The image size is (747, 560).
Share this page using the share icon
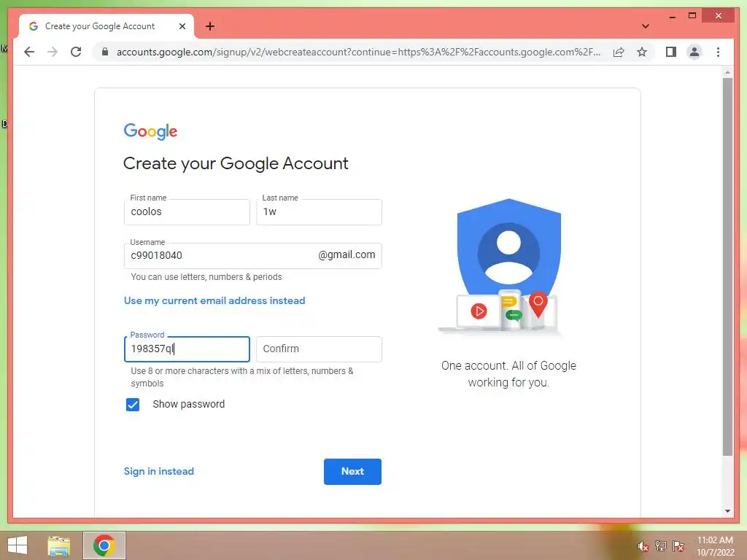click(x=619, y=52)
